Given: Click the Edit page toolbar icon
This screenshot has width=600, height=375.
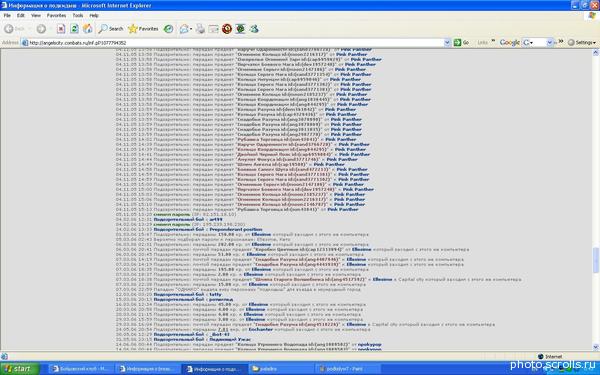Looking at the screenshot, I should (214, 29).
